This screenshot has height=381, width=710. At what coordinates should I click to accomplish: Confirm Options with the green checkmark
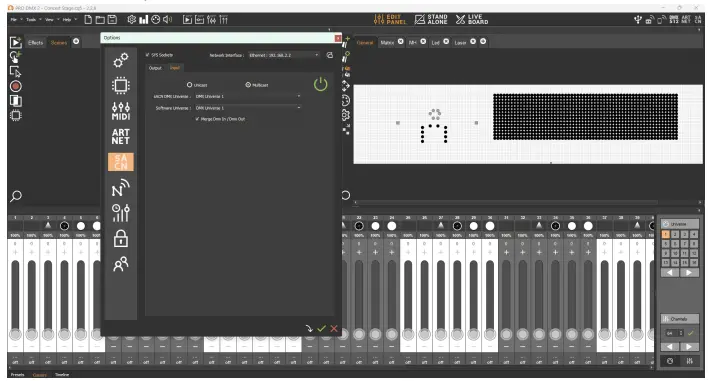pyautogui.click(x=321, y=328)
